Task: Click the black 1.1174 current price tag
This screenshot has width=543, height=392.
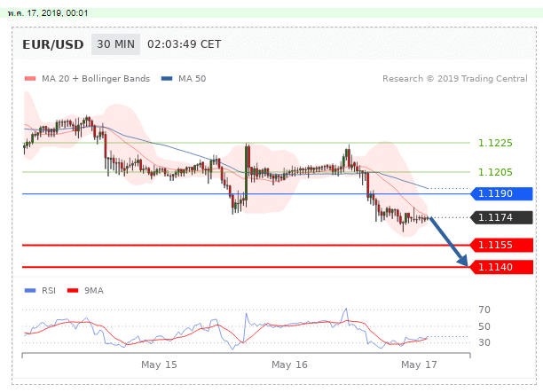Action: point(501,217)
